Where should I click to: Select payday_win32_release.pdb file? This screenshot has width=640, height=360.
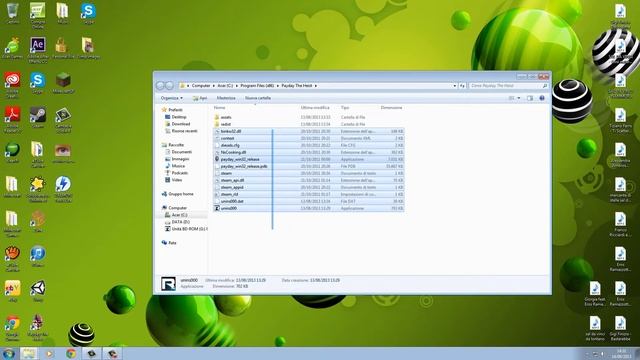coord(309,167)
